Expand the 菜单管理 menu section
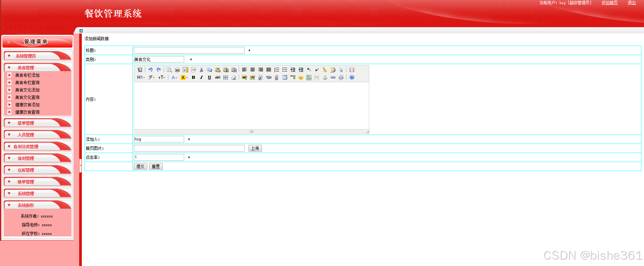The width and height of the screenshot is (644, 266). [x=38, y=123]
